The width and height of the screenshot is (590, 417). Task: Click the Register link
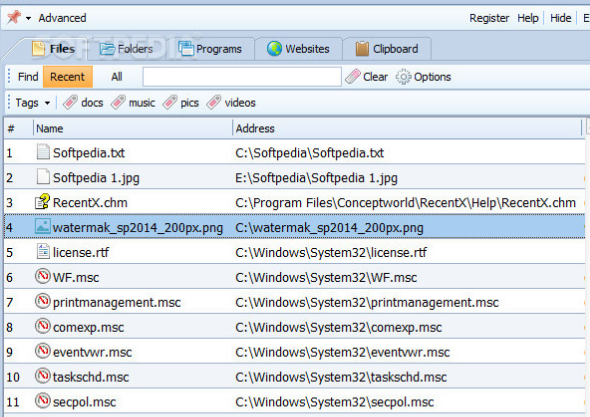489,18
